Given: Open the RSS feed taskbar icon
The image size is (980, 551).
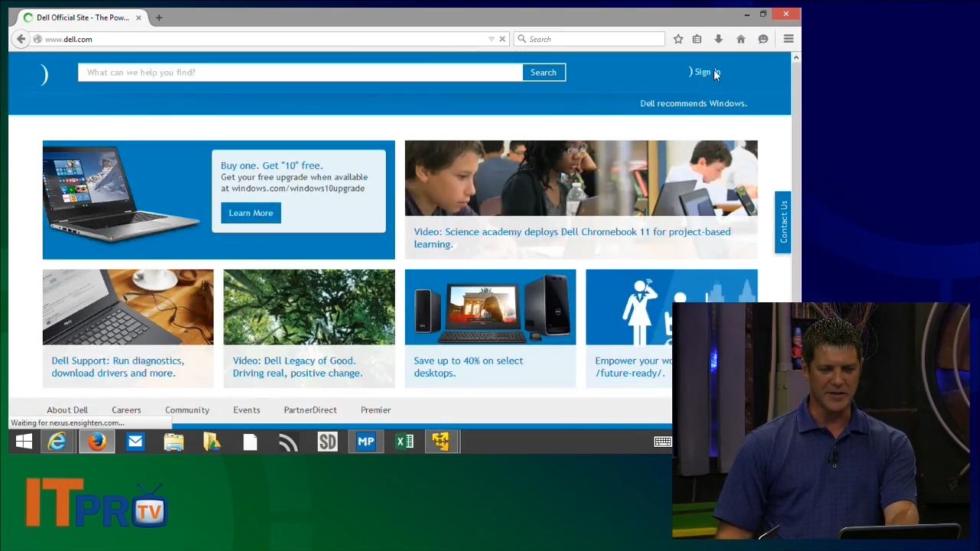Looking at the screenshot, I should (289, 442).
